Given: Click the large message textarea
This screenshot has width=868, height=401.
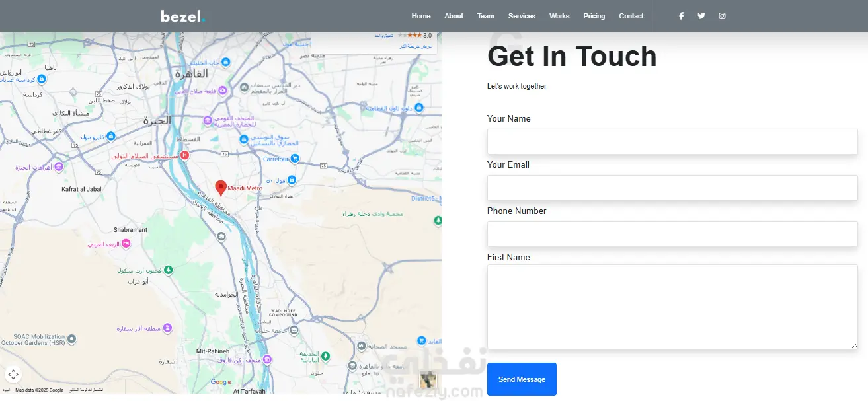Looking at the screenshot, I should pyautogui.click(x=672, y=307).
